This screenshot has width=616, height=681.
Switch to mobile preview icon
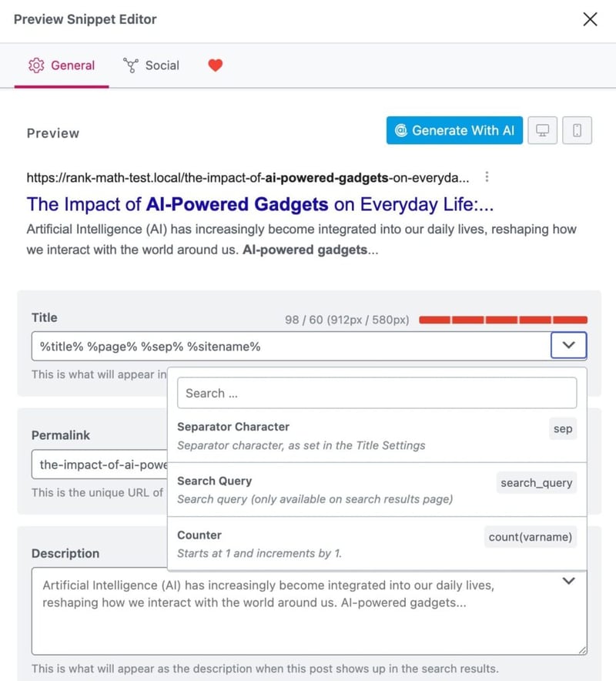577,130
